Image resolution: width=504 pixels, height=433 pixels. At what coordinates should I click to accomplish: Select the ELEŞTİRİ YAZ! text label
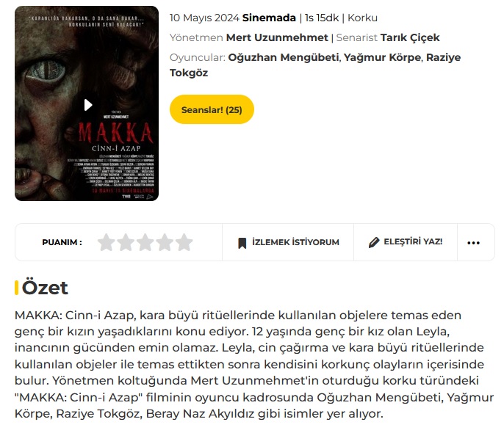[x=413, y=241]
